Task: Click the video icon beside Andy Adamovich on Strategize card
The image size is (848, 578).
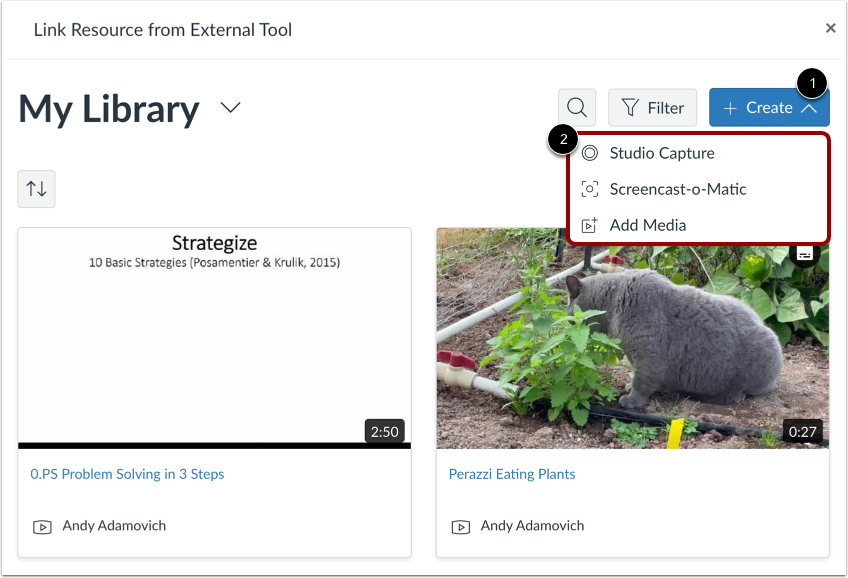Action: pyautogui.click(x=42, y=525)
